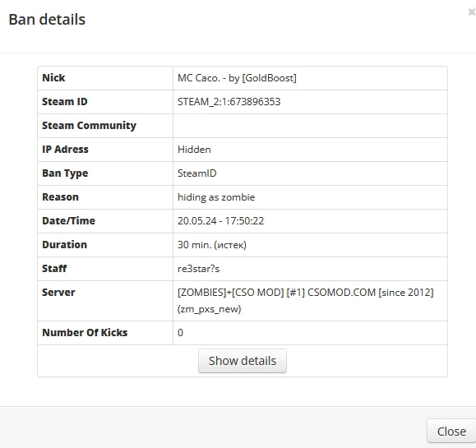476x448 pixels.
Task: Click the Ban details heading
Action: click(47, 20)
